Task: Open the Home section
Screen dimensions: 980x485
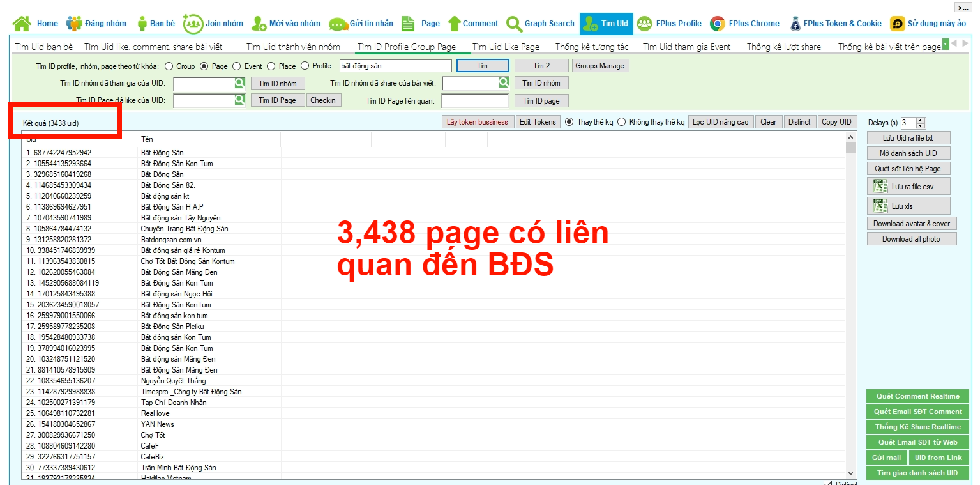Action: click(x=35, y=24)
